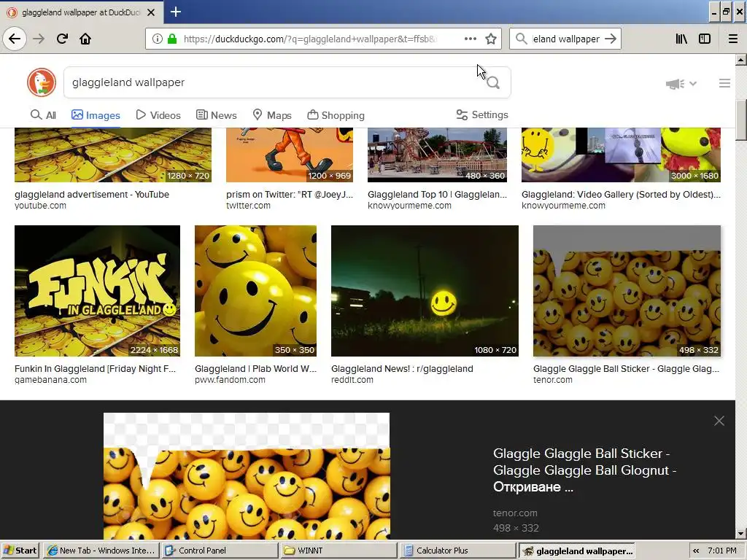Open the Maps tab

272,115
